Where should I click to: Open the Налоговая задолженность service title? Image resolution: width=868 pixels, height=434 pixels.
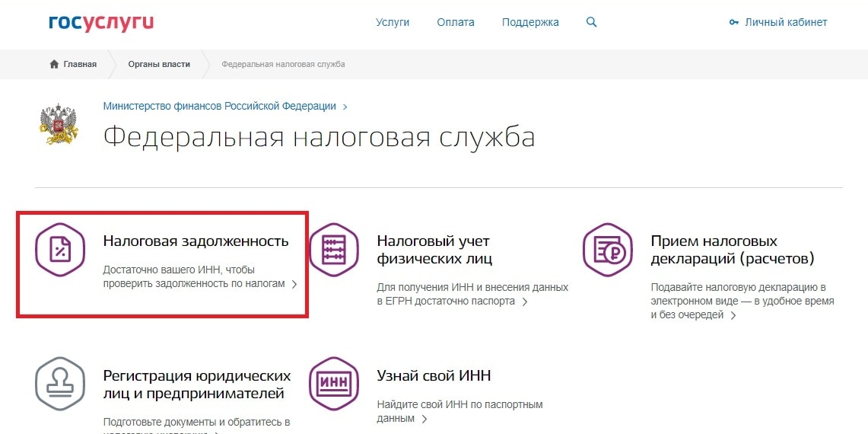(196, 241)
